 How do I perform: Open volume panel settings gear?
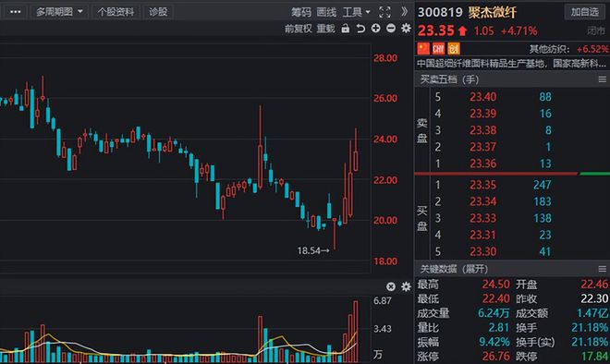(x=406, y=286)
